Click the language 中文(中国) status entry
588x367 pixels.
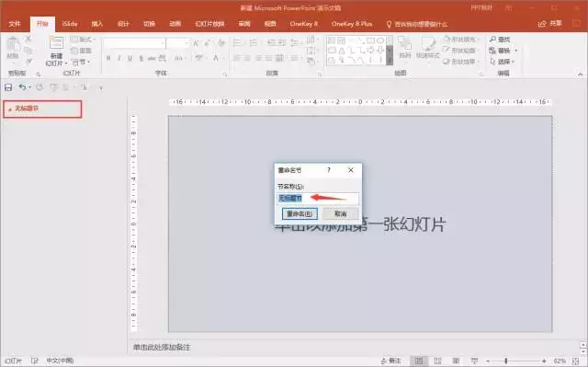coord(60,361)
